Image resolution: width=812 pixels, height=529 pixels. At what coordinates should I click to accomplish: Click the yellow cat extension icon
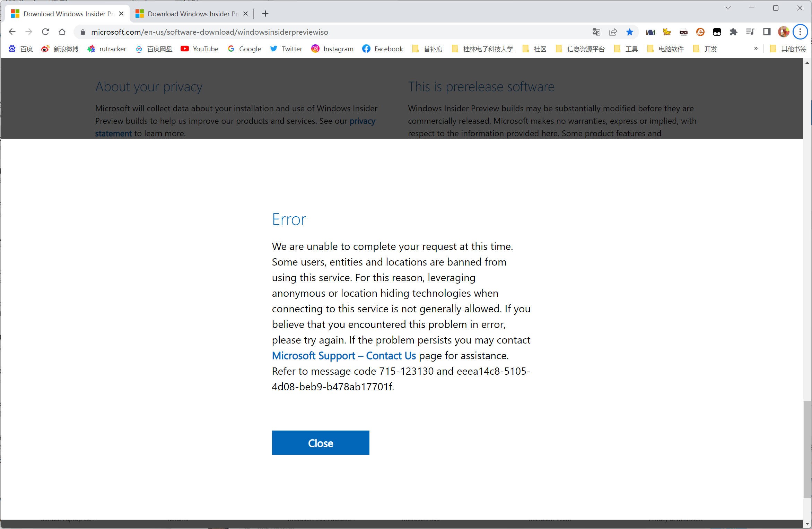(667, 32)
